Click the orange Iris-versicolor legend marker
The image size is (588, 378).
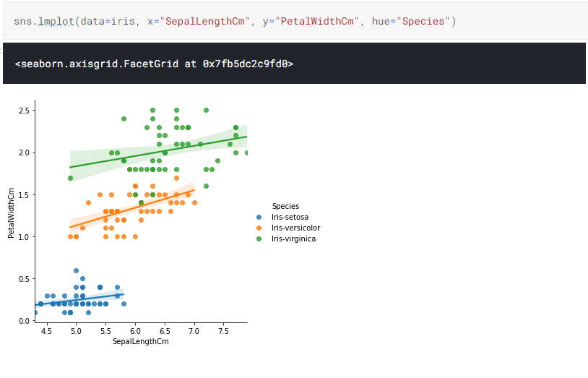click(x=259, y=228)
